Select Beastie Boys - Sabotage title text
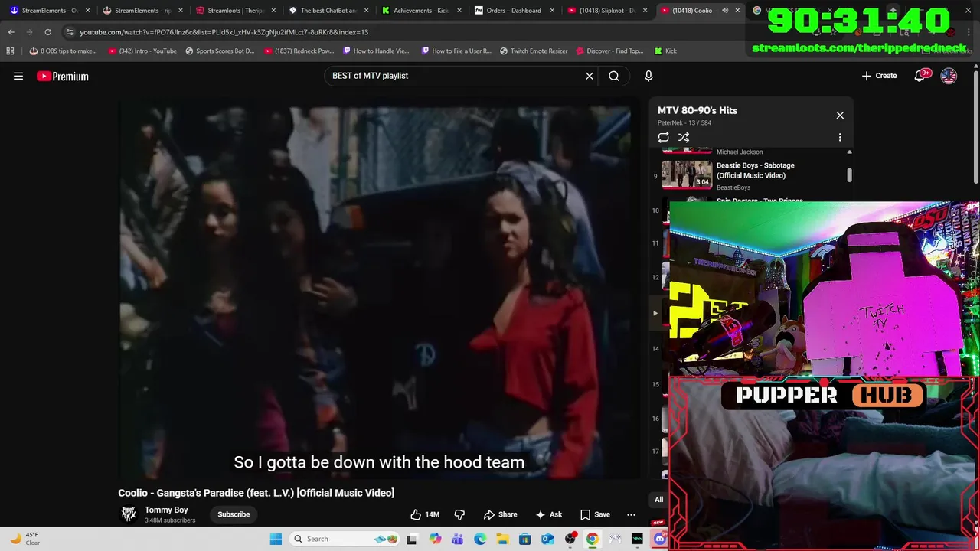Image resolution: width=980 pixels, height=551 pixels. 756,171
